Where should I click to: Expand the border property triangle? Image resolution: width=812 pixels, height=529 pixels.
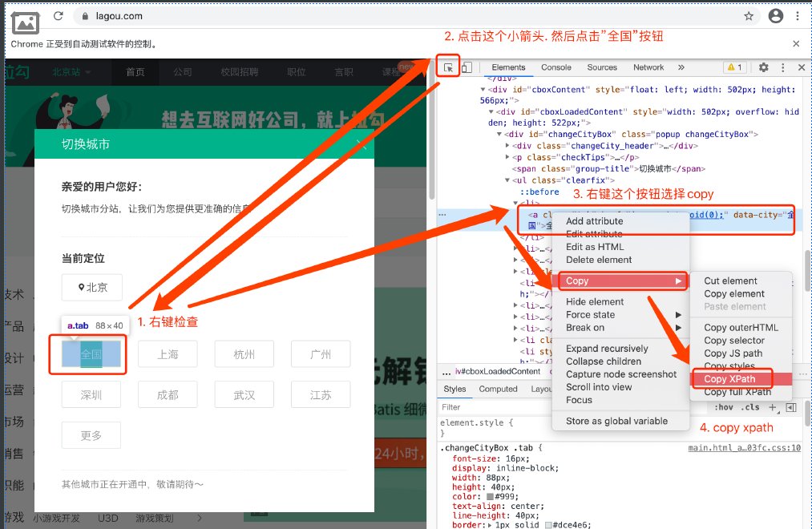pyautogui.click(x=490, y=525)
